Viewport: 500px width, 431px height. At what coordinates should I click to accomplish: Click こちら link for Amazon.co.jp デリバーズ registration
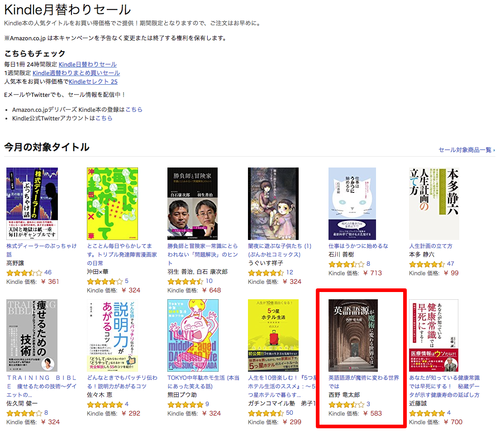133,109
